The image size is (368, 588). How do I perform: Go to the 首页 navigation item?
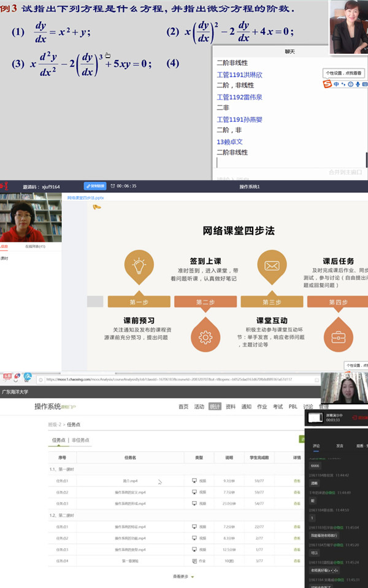tap(183, 406)
